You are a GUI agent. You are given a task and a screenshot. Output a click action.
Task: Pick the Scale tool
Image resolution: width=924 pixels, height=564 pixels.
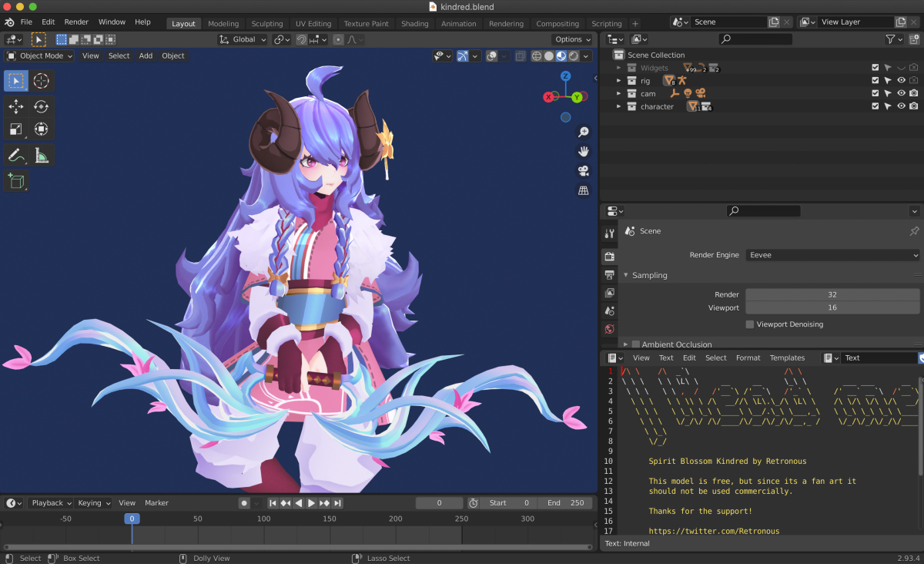[x=16, y=129]
